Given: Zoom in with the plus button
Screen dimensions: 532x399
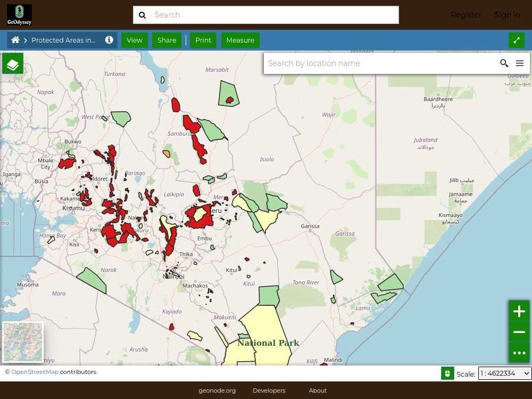Looking at the screenshot, I should pos(519,311).
